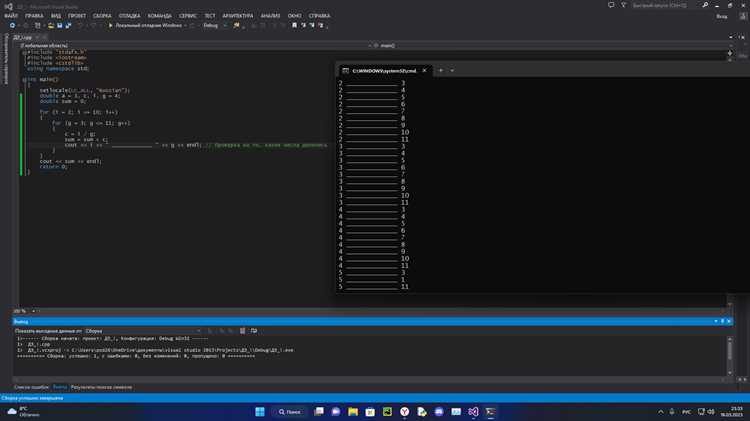The image size is (750, 421).
Task: Click the Вход sign-in link
Action: point(721,16)
